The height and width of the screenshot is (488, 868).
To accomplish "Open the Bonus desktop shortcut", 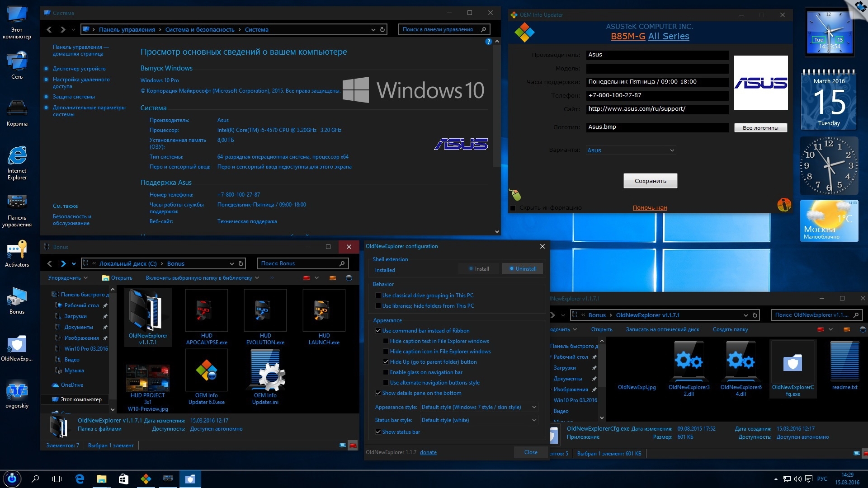I will click(x=17, y=301).
